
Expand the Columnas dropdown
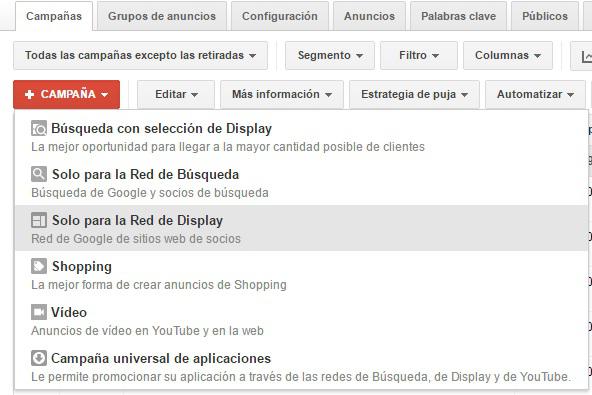coord(508,56)
